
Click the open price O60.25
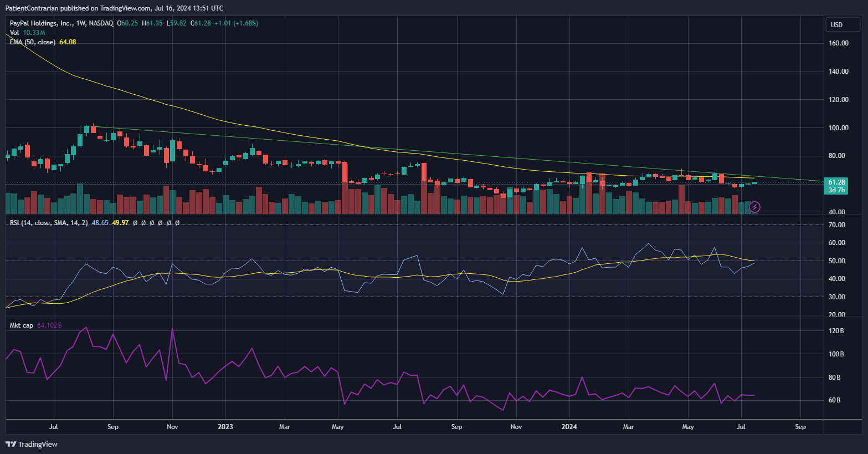(x=128, y=23)
